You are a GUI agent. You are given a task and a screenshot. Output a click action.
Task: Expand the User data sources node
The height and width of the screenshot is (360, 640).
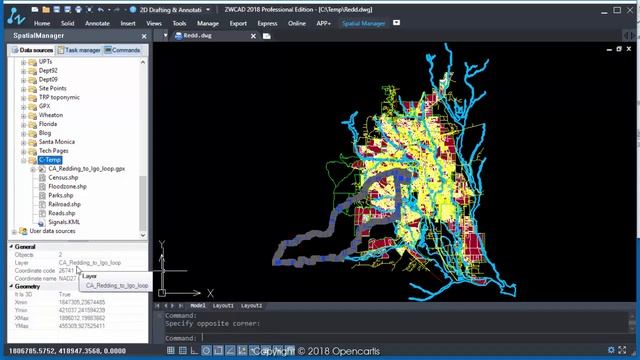pos(14,231)
